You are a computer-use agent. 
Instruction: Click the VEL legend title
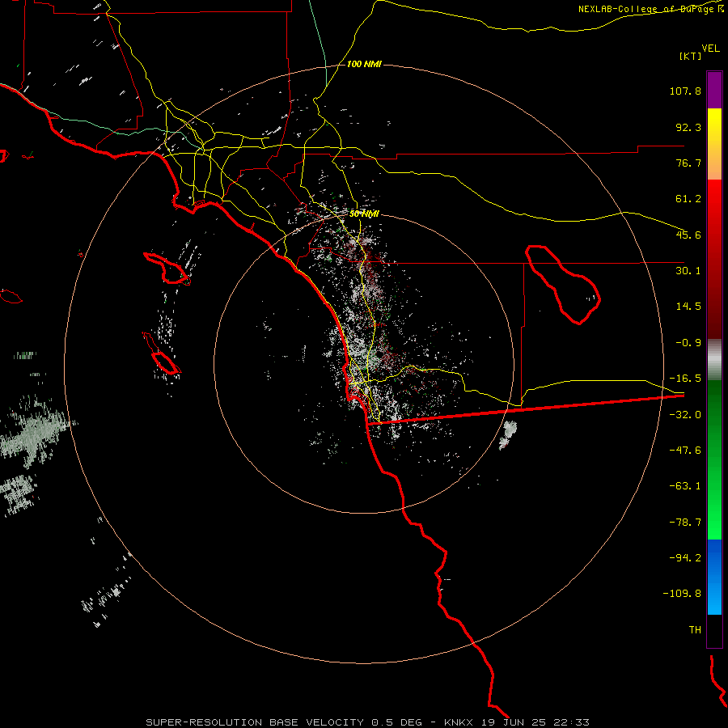tap(710, 48)
